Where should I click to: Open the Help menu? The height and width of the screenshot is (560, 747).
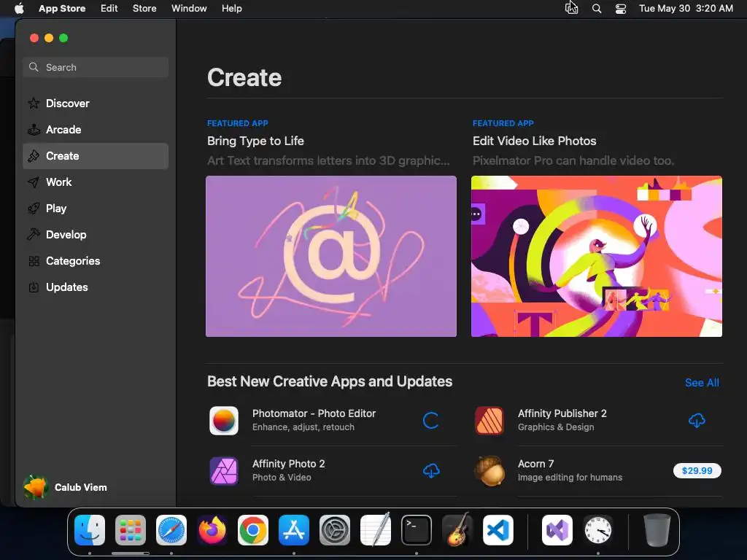coord(231,8)
